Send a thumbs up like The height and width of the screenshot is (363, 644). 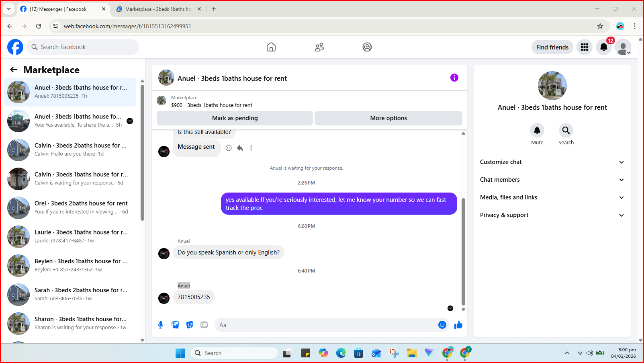pyautogui.click(x=458, y=325)
